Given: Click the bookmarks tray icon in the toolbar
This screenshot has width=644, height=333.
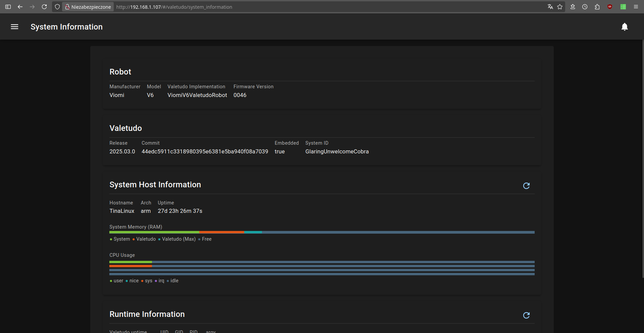Looking at the screenshot, I should point(573,7).
